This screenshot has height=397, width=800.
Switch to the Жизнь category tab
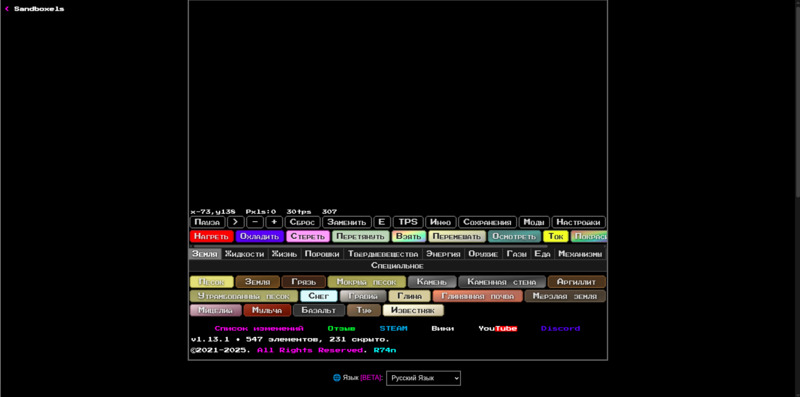coord(284,254)
